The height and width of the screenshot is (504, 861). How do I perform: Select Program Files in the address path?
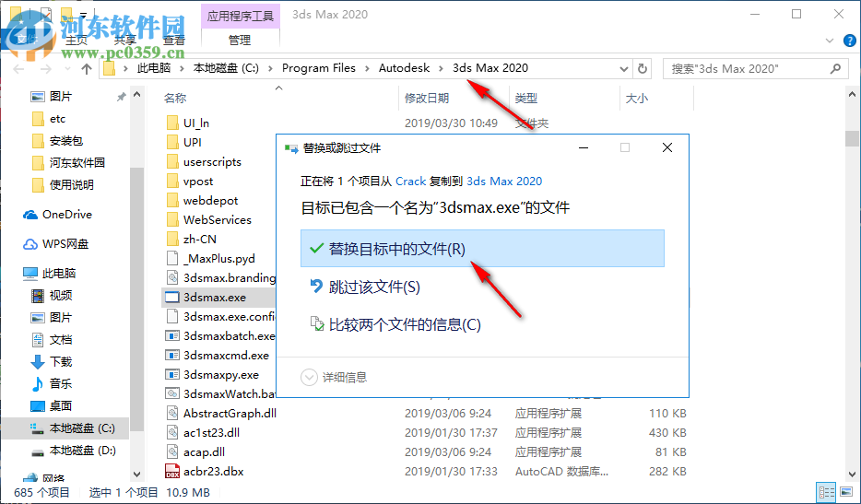click(x=318, y=68)
